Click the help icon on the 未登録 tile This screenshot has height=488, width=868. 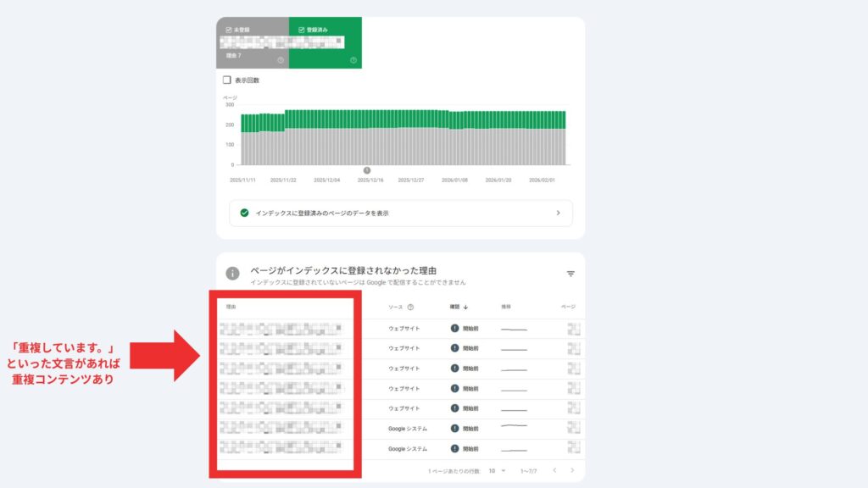(x=280, y=60)
